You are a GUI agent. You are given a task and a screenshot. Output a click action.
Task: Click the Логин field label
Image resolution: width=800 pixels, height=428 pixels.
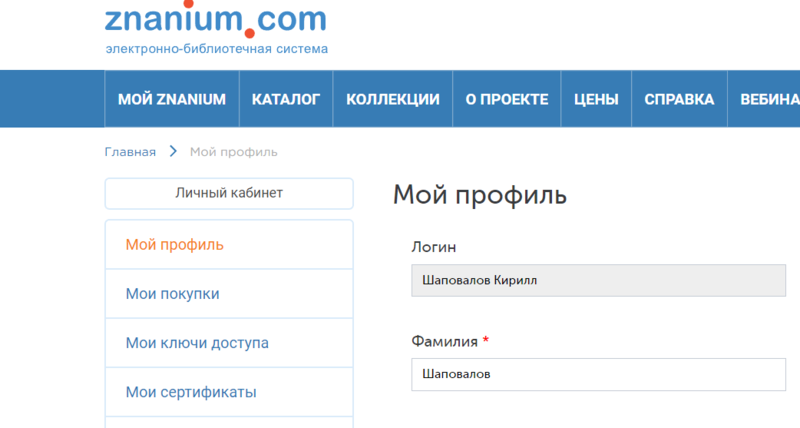point(434,247)
